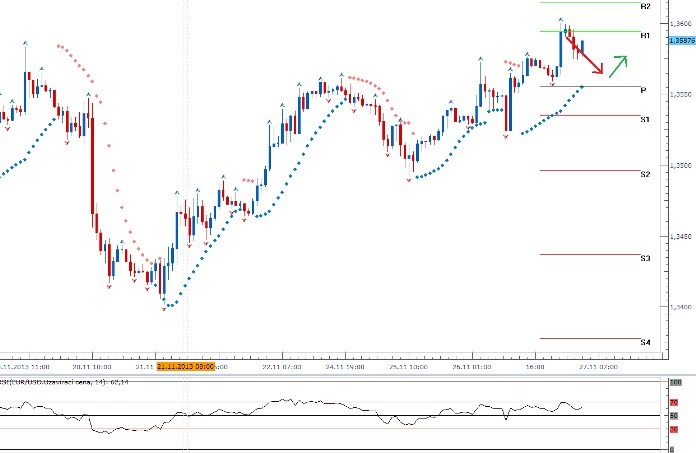
Task: Click the highlighted 21.11.2013 08:00 time marker
Action: click(x=186, y=366)
